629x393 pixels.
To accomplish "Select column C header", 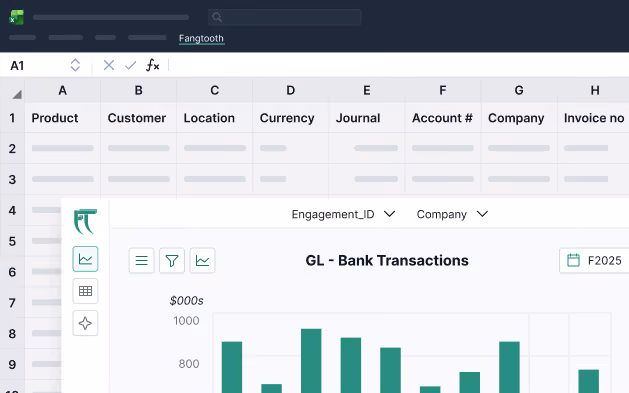I will [215, 90].
